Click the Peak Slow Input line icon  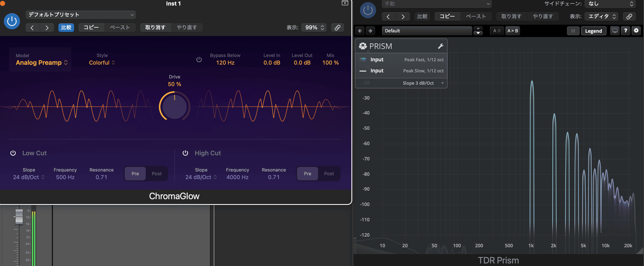click(x=363, y=71)
